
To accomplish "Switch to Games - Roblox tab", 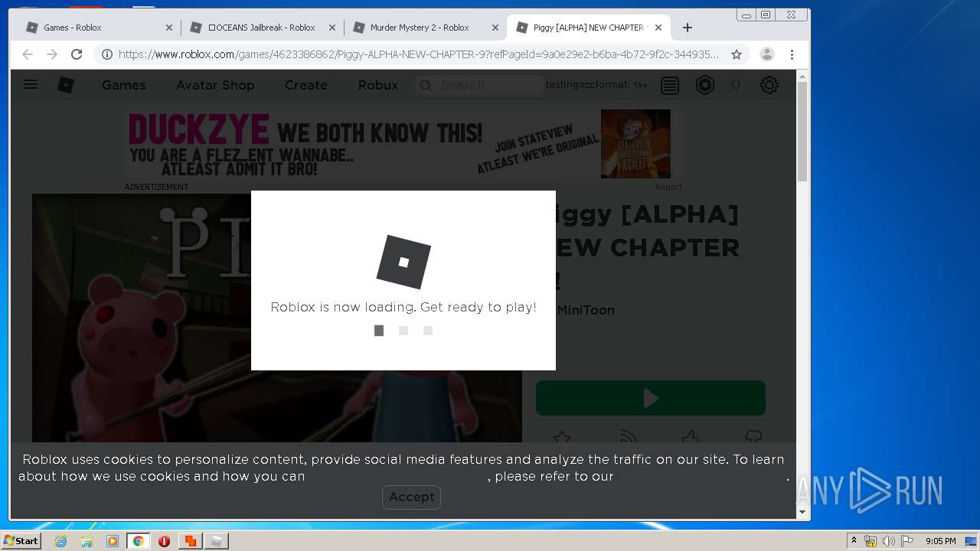I will click(100, 28).
